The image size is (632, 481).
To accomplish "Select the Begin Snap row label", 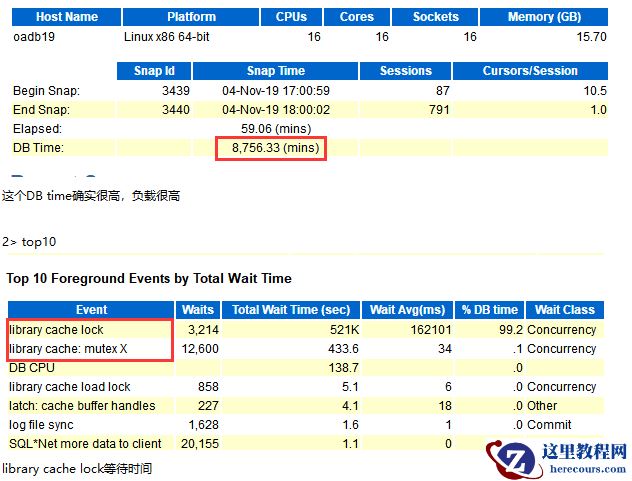I will [46, 91].
